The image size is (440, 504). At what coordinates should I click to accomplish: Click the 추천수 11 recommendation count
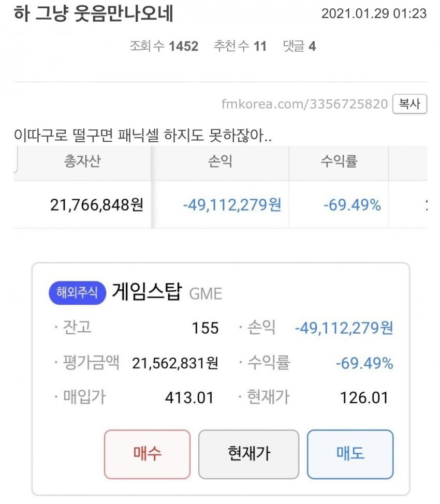(240, 47)
